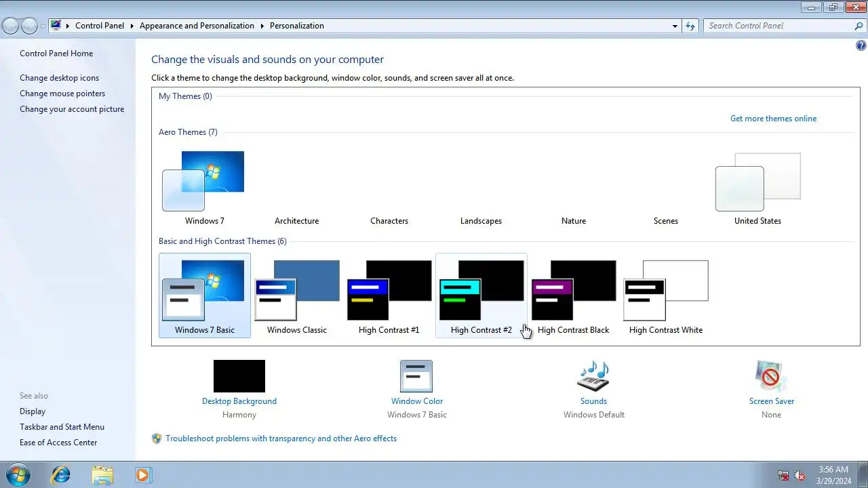Open the recent pages dropdown arrow
Image resolution: width=868 pixels, height=488 pixels.
click(x=43, y=26)
